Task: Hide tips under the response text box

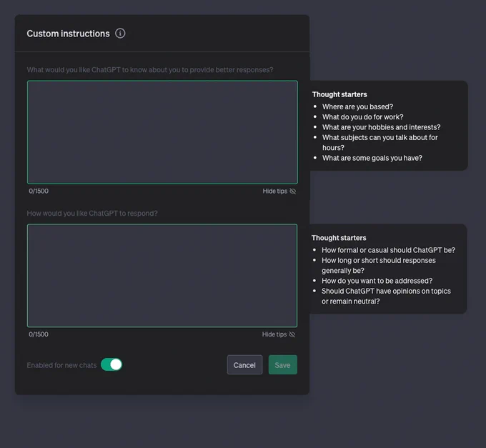Action: click(x=279, y=334)
